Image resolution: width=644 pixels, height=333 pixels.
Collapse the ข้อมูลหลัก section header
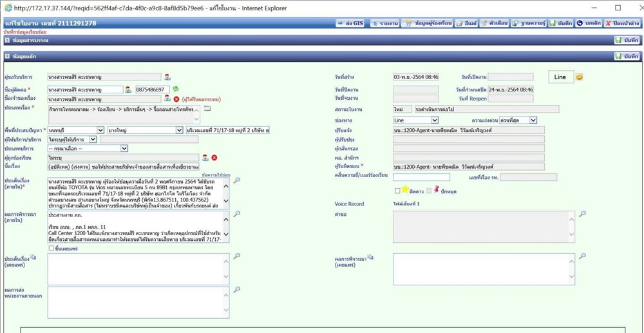tap(7, 56)
